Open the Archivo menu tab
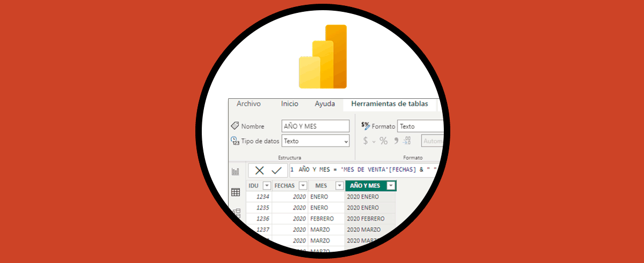The width and height of the screenshot is (644, 263). pos(248,104)
